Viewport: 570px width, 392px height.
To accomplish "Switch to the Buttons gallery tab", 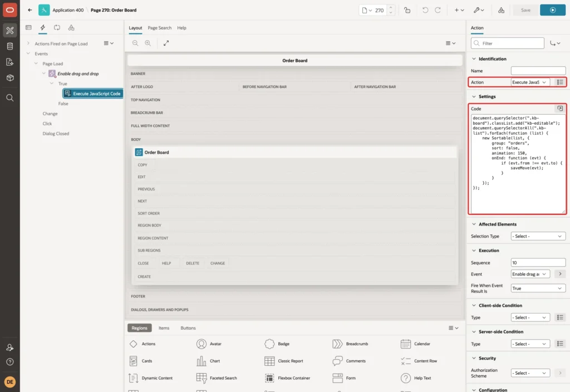I will [x=188, y=328].
